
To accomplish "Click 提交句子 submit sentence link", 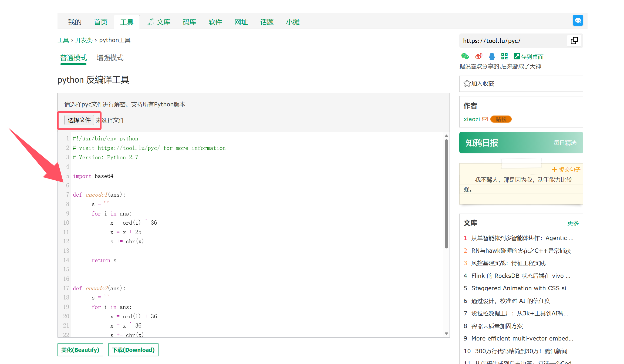I will (566, 169).
